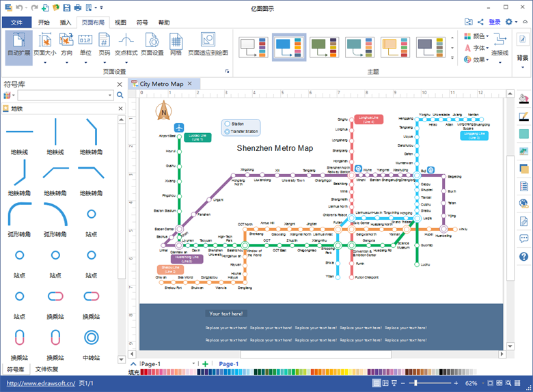Toggle the 网格 grid display
533x392 pixels.
[176, 44]
